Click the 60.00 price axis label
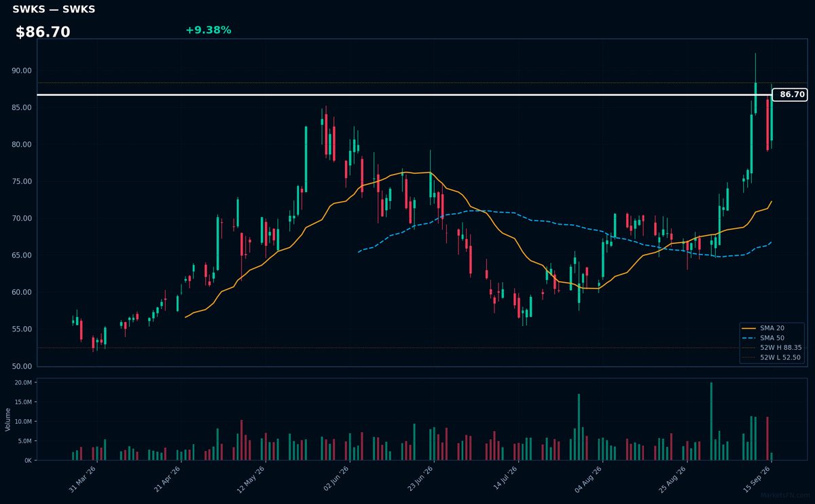Image resolution: width=815 pixels, height=504 pixels. tap(22, 293)
